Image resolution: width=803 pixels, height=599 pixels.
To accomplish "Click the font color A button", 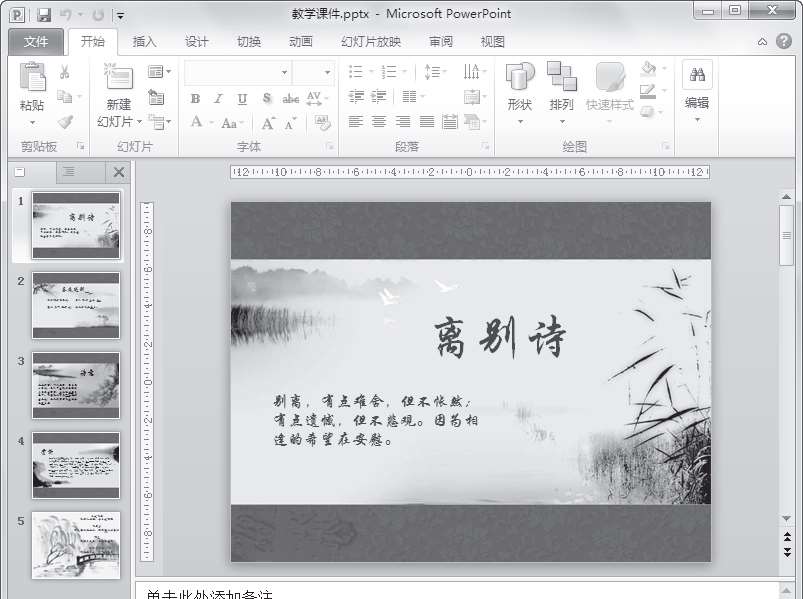I will [196, 122].
